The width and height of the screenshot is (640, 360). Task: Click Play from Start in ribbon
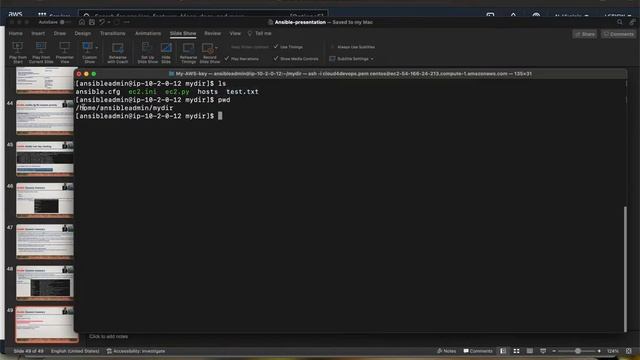(18, 52)
